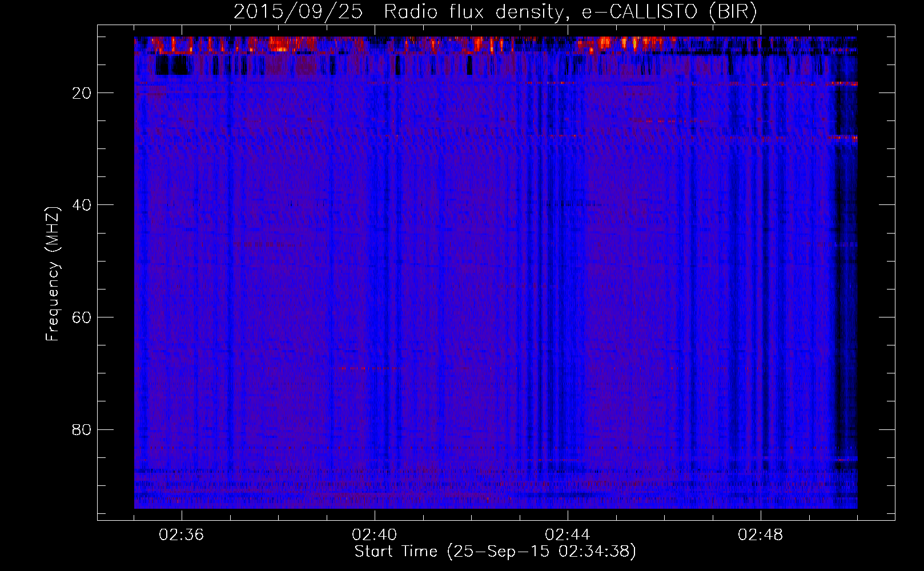Click the 02:48 time axis label
924x571 pixels.
(761, 535)
